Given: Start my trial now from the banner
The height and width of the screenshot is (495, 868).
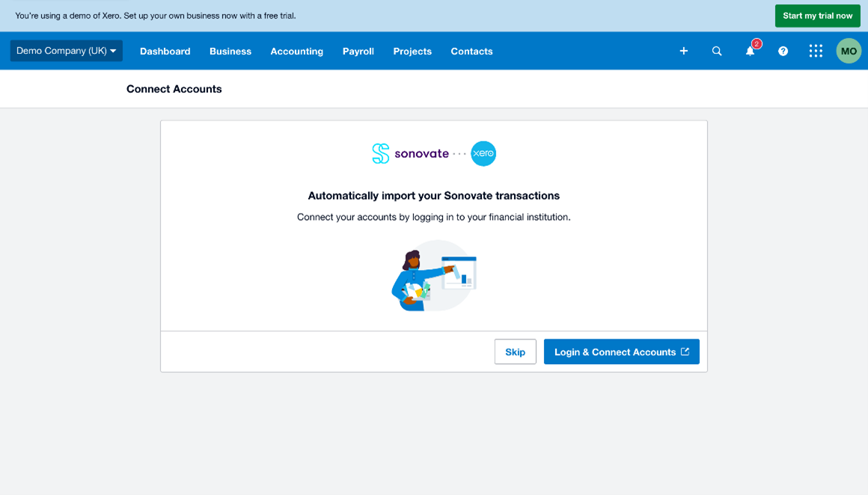Looking at the screenshot, I should (817, 15).
